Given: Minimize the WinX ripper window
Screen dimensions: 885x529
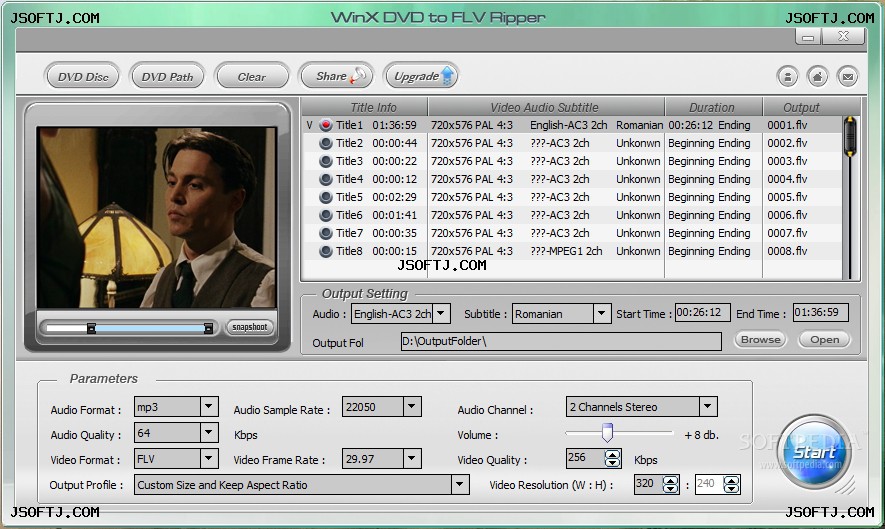Looking at the screenshot, I should pos(808,37).
